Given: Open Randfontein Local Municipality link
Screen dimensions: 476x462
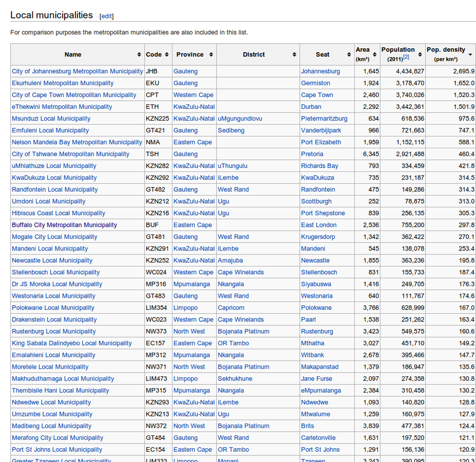Looking at the screenshot, I should click(54, 190).
